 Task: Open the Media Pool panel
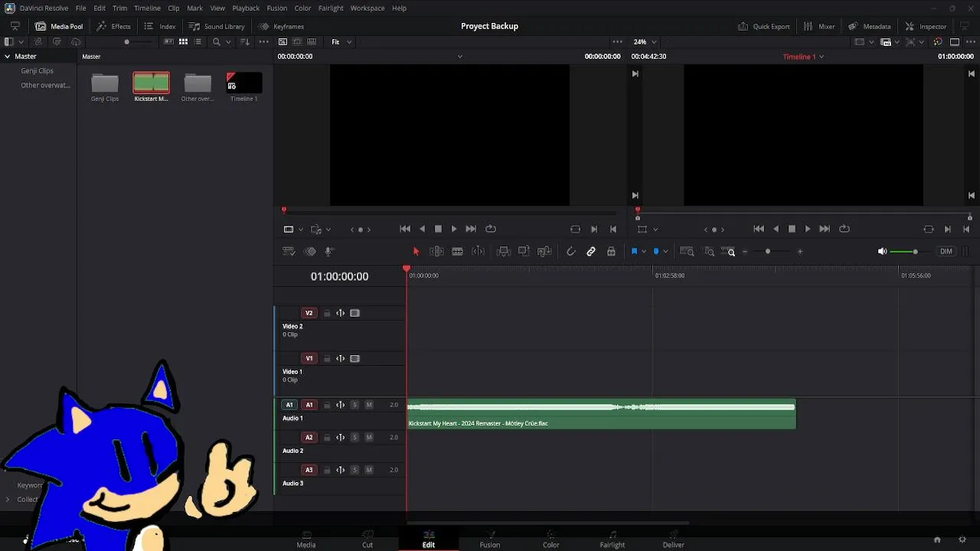coord(59,26)
